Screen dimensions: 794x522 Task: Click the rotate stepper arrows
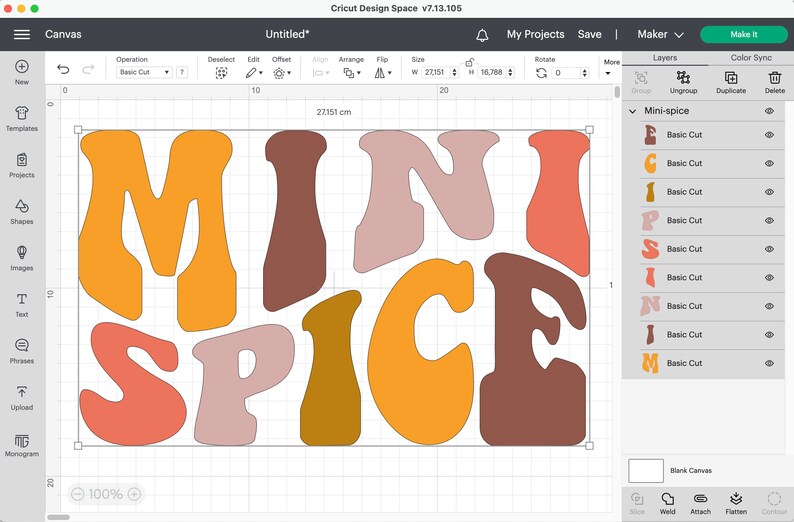(585, 73)
